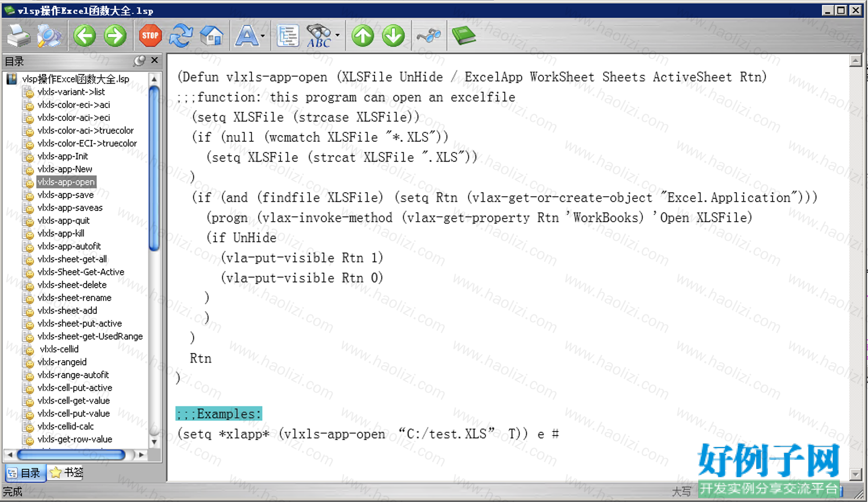Click tree panel scroll up arrow
Screen dimensions: 868x502
[x=154, y=79]
